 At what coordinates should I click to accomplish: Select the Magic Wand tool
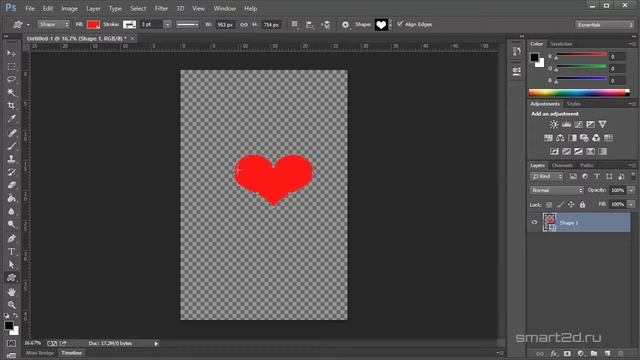pos(11,92)
